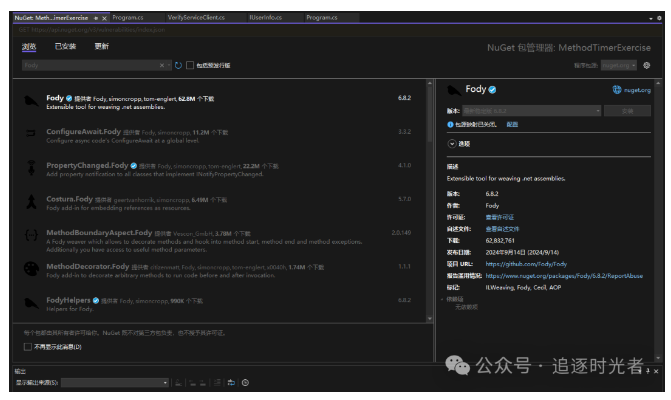
Task: Click the FodyHelpers package icon
Action: [31, 303]
